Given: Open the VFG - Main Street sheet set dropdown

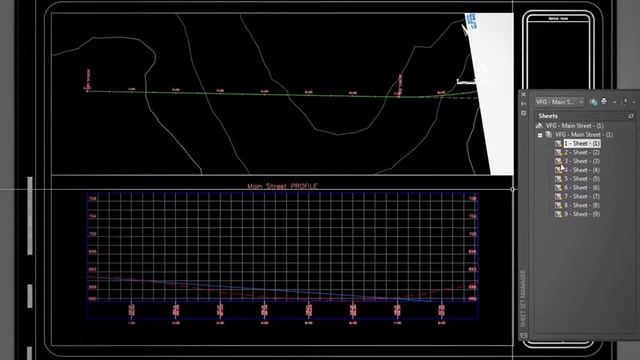Looking at the screenshot, I should (x=559, y=102).
